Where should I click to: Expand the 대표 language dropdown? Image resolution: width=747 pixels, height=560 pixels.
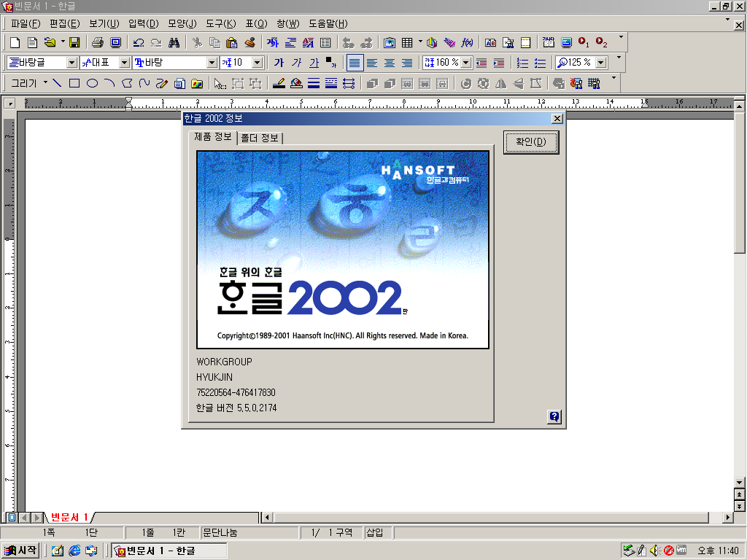click(x=124, y=63)
